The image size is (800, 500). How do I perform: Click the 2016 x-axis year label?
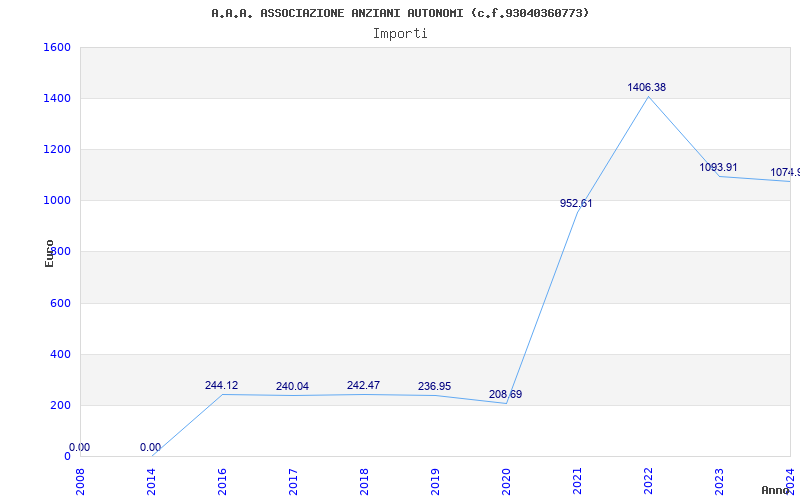tap(222, 481)
